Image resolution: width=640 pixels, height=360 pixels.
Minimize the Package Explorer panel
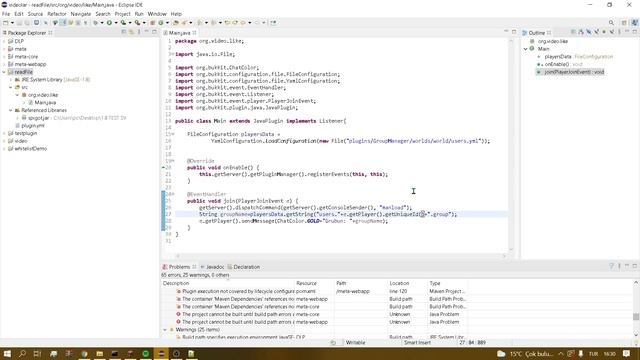pyautogui.click(x=146, y=32)
